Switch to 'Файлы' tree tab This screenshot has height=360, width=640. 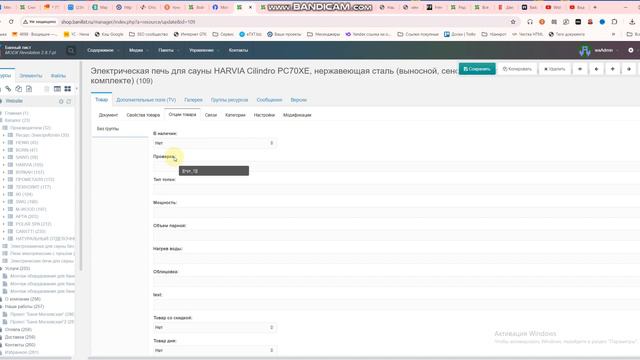coord(58,76)
